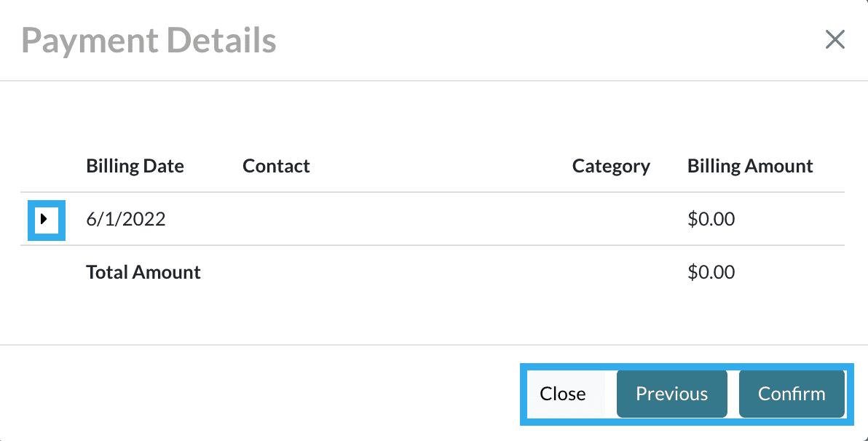
Task: Select the 6/1/2022 billing date entry
Action: [126, 219]
